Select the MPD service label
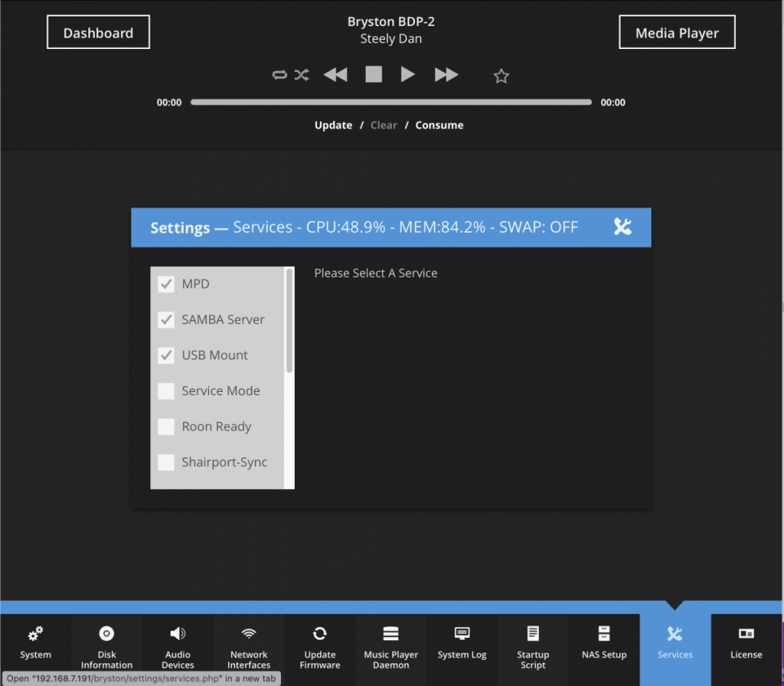Screen dimensions: 784x686 click(x=195, y=284)
